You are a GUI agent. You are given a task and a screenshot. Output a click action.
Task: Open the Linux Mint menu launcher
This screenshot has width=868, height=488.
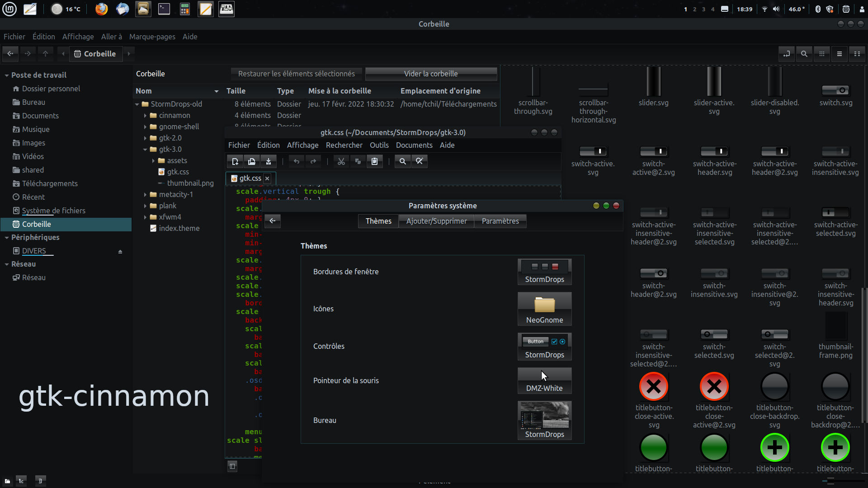[9, 9]
